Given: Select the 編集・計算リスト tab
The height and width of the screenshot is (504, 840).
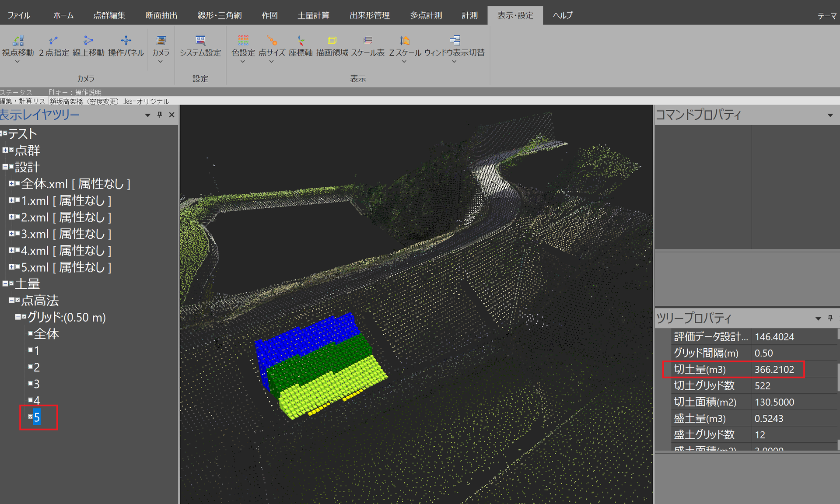Looking at the screenshot, I should (x=23, y=101).
